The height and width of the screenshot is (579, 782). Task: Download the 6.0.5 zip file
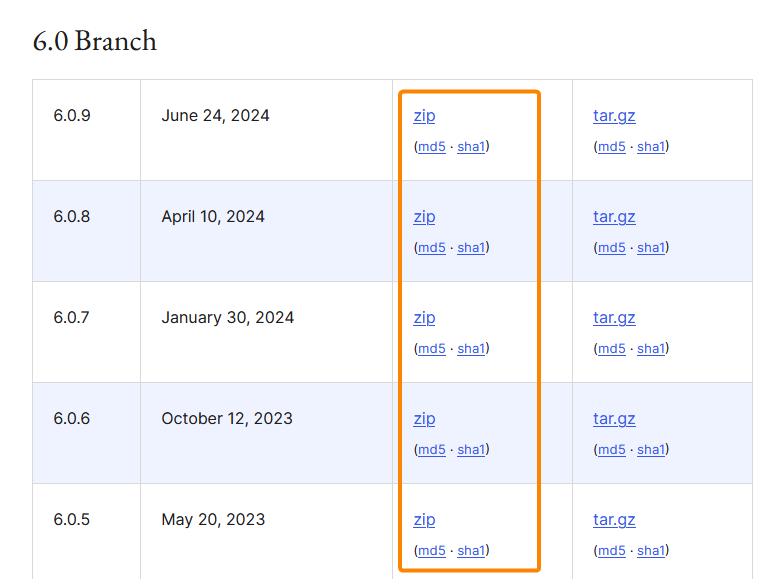(x=424, y=520)
